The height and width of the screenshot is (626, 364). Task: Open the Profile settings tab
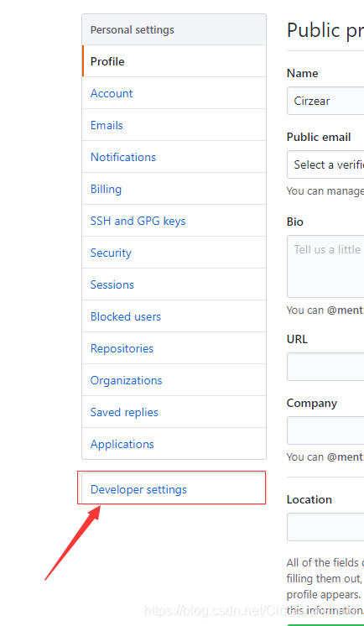174,61
